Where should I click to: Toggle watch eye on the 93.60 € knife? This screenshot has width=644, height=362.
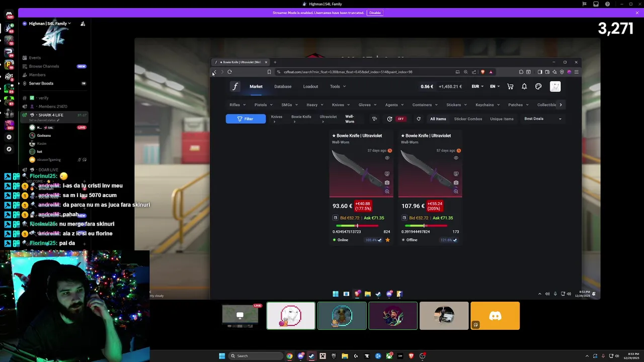[387, 158]
